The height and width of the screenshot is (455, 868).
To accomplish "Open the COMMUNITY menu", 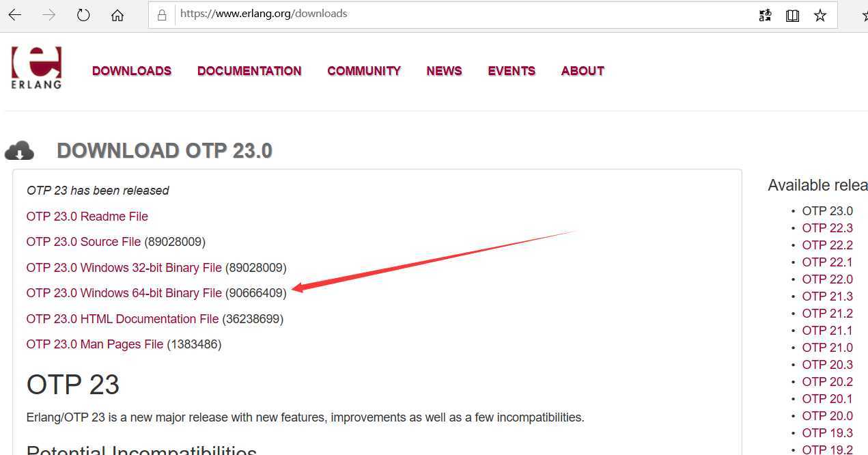I will (x=364, y=71).
